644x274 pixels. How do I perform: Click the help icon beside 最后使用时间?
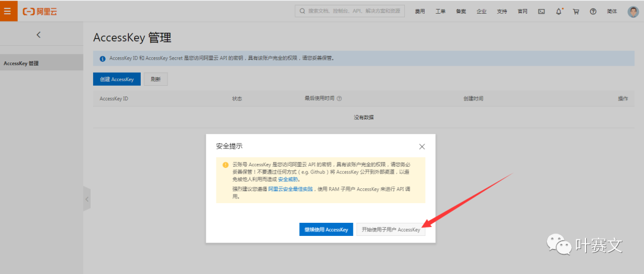point(340,99)
